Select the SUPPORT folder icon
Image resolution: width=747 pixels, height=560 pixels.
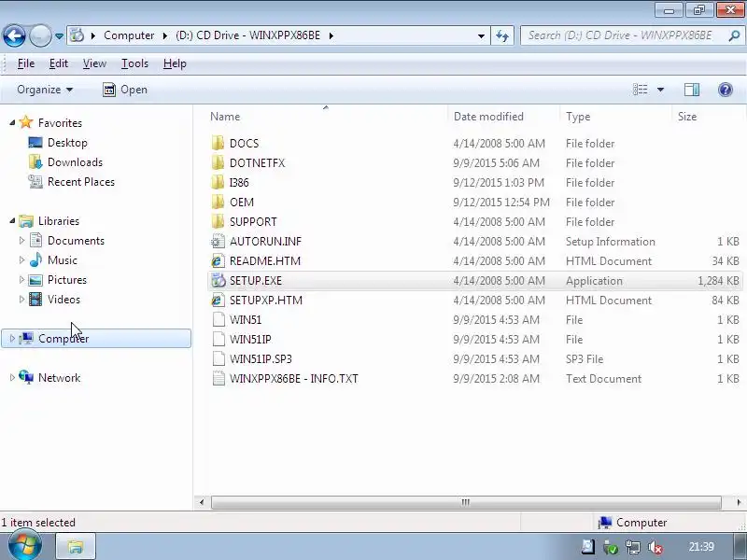point(218,221)
